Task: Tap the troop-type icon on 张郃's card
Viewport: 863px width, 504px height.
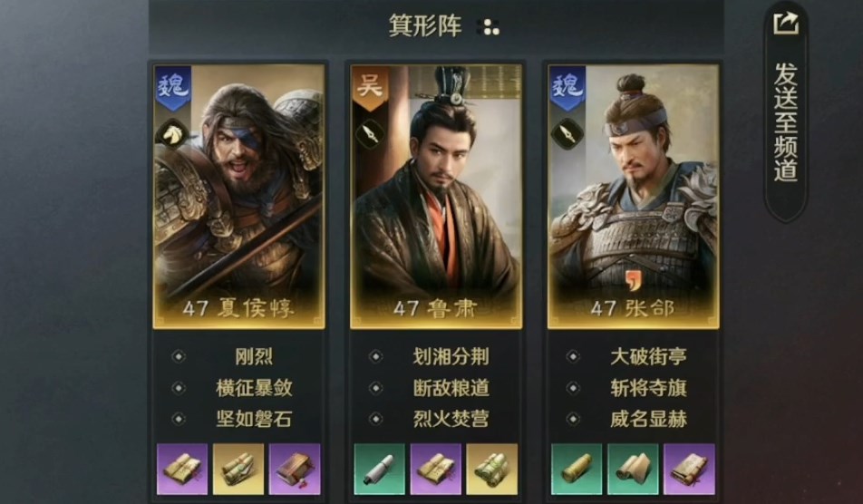Action: click(567, 133)
